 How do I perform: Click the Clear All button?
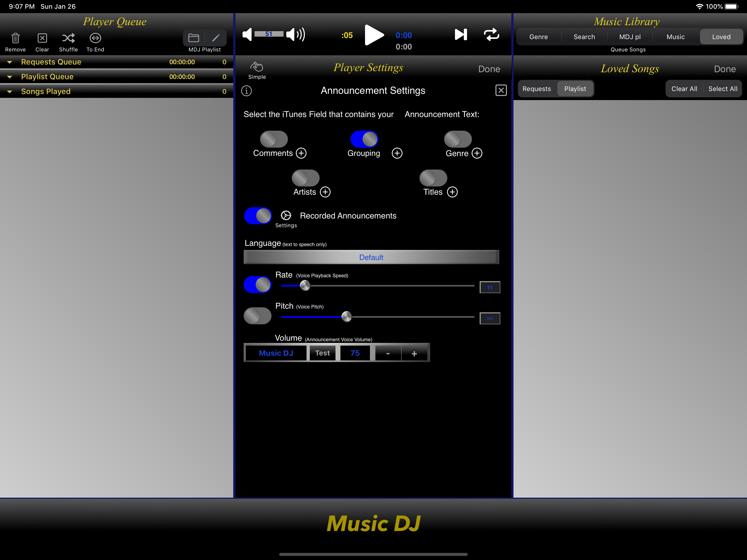[684, 89]
